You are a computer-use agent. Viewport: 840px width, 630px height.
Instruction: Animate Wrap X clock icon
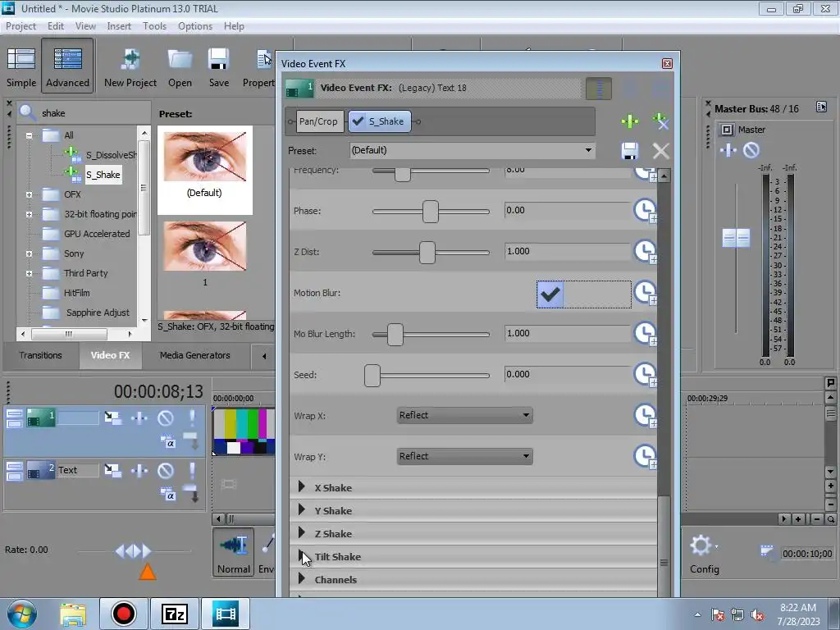click(645, 415)
